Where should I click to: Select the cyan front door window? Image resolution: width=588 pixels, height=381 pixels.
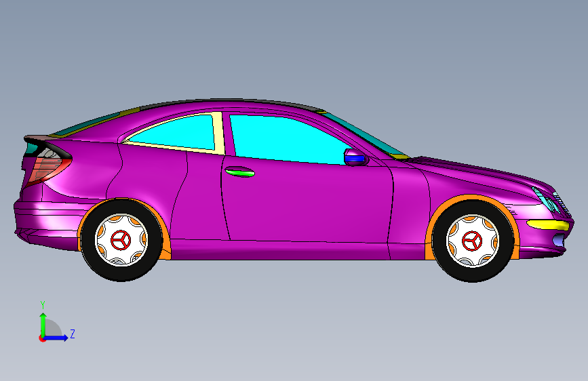point(288,139)
